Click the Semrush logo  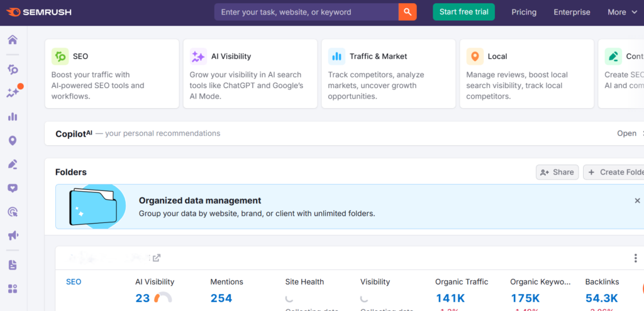[x=39, y=13]
